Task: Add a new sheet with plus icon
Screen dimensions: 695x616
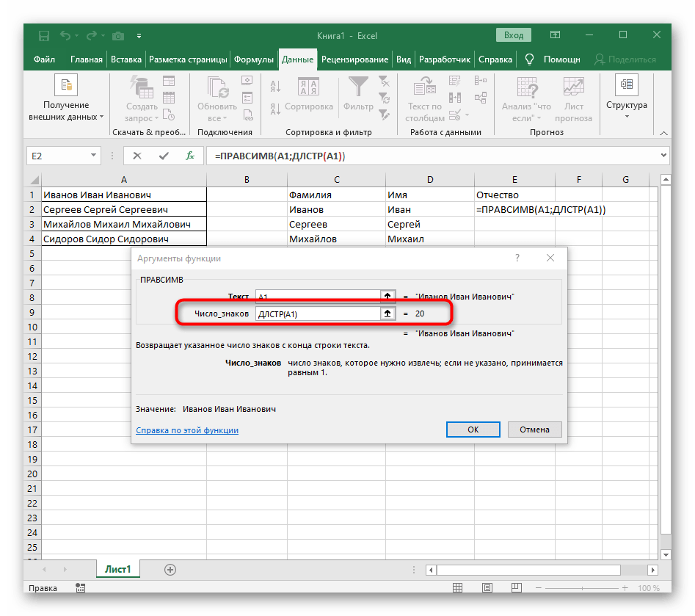Action: 170,569
